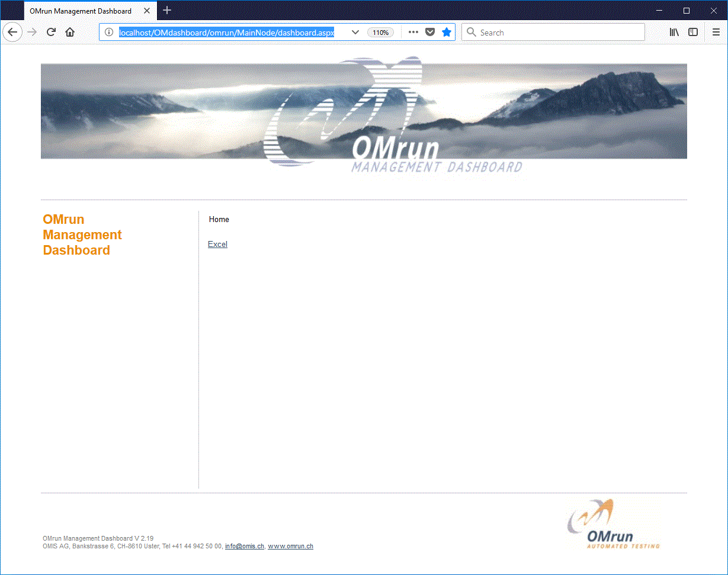Save this page to Pocket

coord(429,32)
